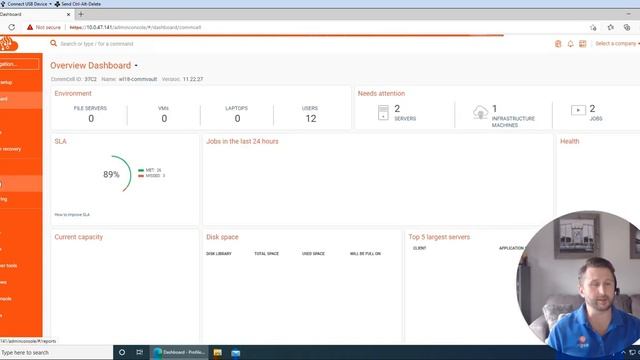Click the browser reload button
The width and height of the screenshot is (640, 360).
pyautogui.click(x=11, y=27)
